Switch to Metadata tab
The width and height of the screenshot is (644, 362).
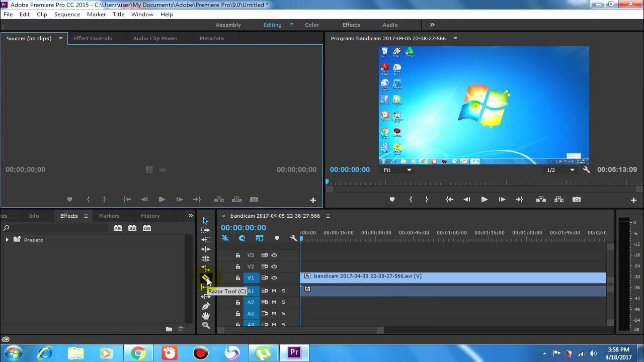coord(211,38)
